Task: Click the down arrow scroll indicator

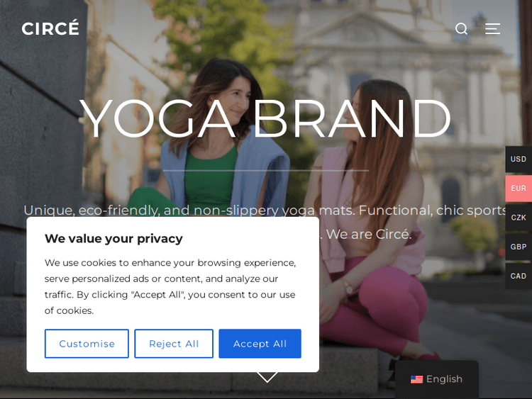Action: click(267, 377)
